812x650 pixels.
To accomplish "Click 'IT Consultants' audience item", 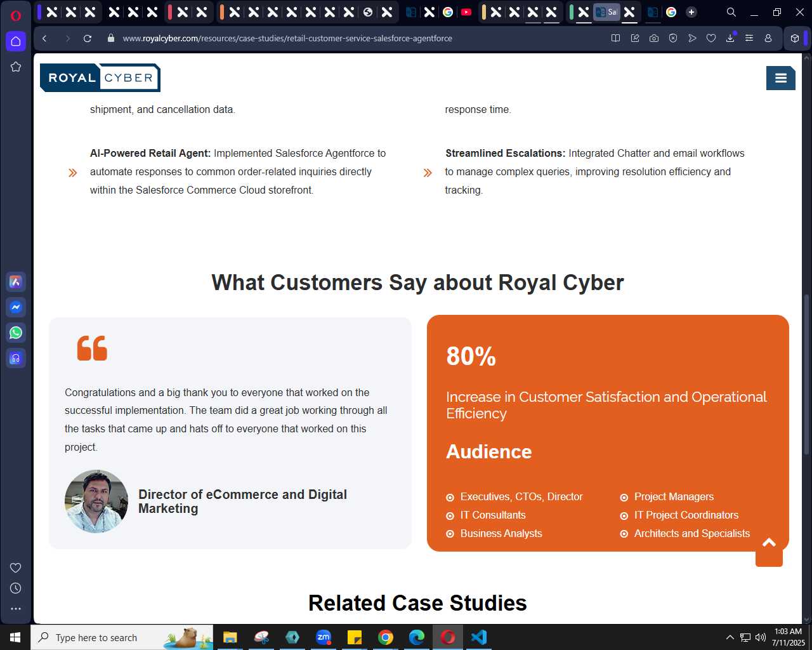I will tap(493, 515).
